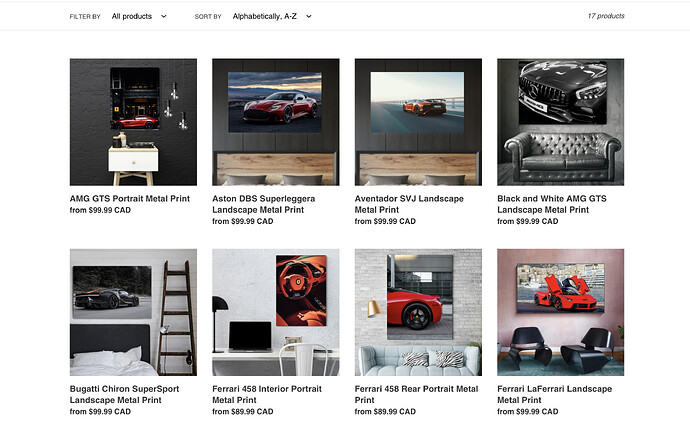Click the AMG GTS Portrait Metal Print title
This screenshot has width=690, height=433.
130,198
